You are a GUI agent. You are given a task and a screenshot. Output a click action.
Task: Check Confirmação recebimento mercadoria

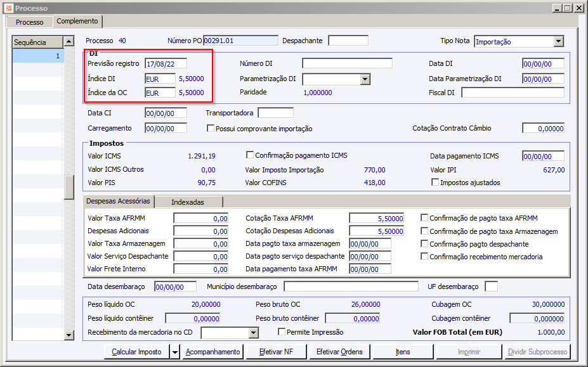[x=424, y=257]
